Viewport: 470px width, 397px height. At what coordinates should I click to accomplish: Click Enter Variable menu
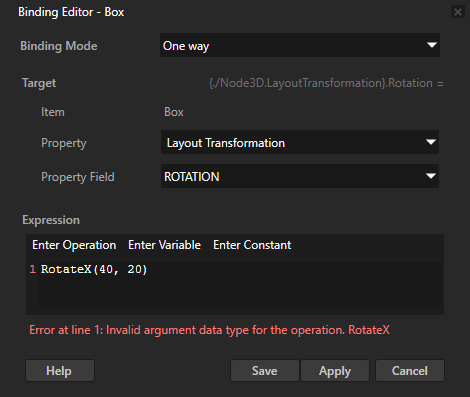pyautogui.click(x=164, y=245)
